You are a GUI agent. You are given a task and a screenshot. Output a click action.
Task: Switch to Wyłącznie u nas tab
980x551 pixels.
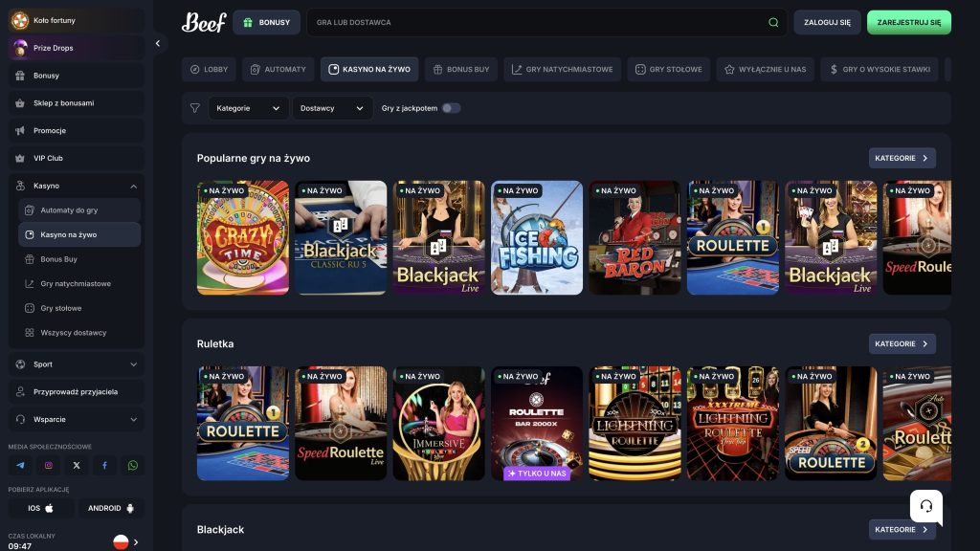click(765, 69)
